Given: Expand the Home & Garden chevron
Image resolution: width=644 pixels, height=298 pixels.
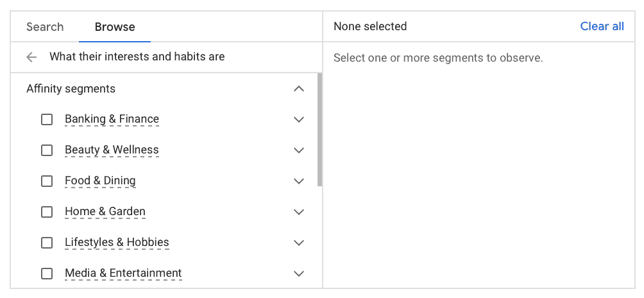Looking at the screenshot, I should point(298,212).
